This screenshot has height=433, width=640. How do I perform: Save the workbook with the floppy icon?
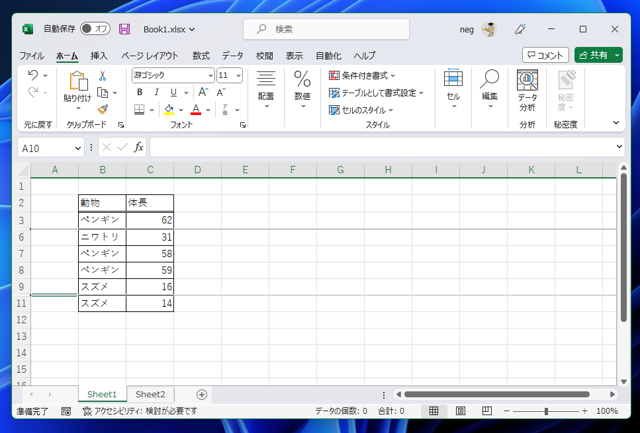tap(124, 29)
